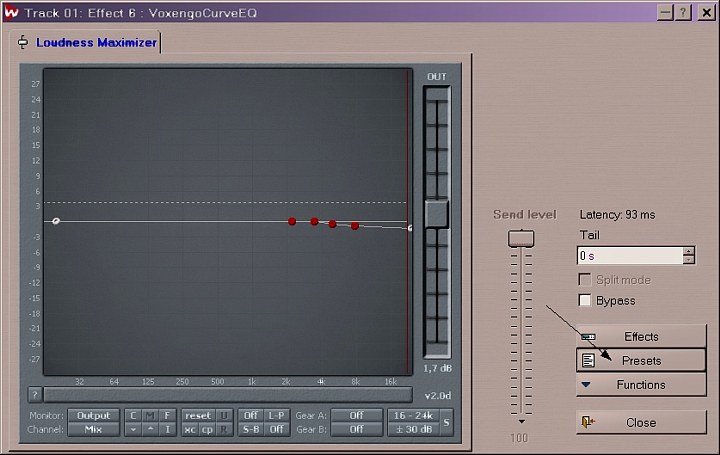Screen dimensions: 720x455
Task: Click the title bar help question mark
Action: pyautogui.click(x=683, y=12)
